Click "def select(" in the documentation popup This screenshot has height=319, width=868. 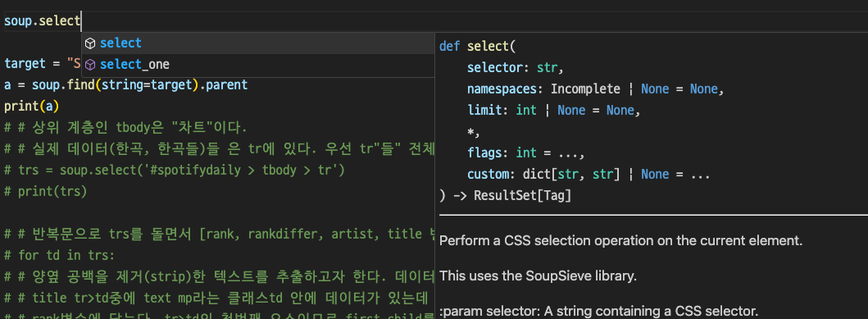[x=477, y=47]
